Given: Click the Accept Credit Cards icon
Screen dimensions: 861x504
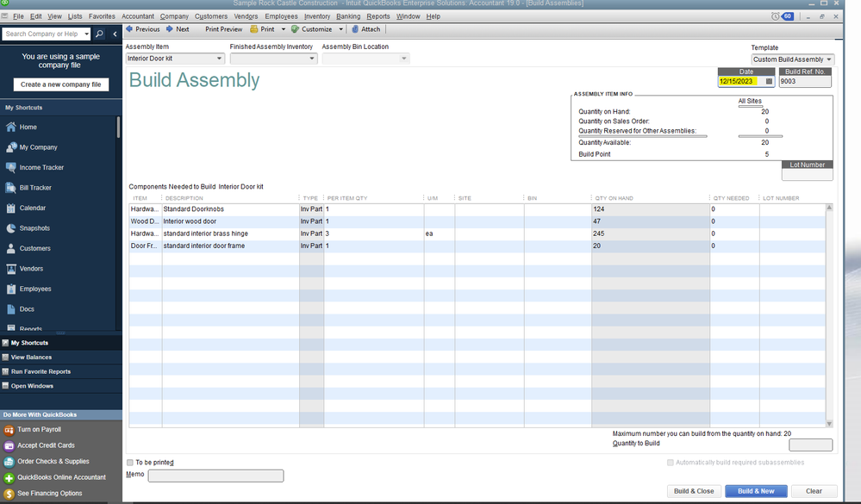Looking at the screenshot, I should tap(9, 445).
